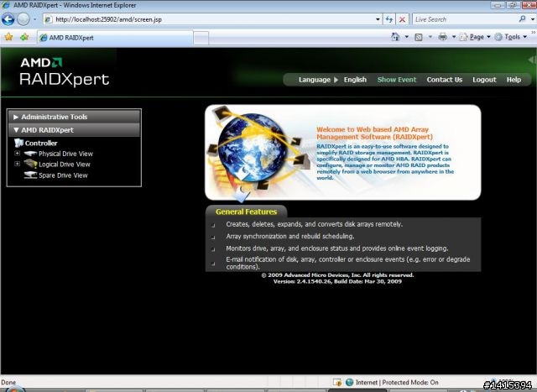The width and height of the screenshot is (537, 392).
Task: Open the Favorites Center star icon
Action: 9,37
